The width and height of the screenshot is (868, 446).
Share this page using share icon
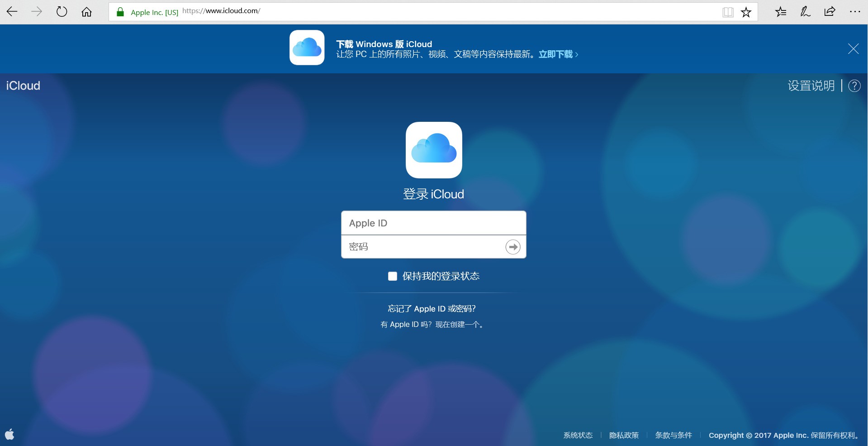click(830, 12)
